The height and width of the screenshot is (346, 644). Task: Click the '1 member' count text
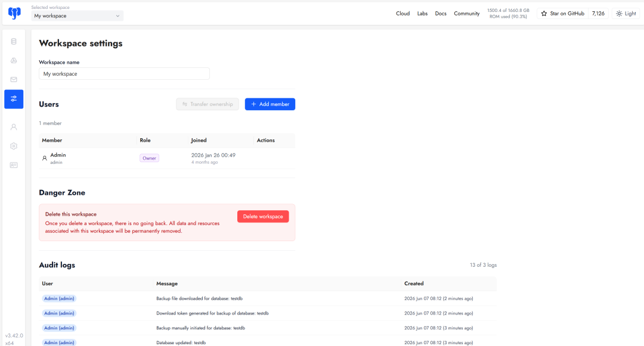click(50, 123)
